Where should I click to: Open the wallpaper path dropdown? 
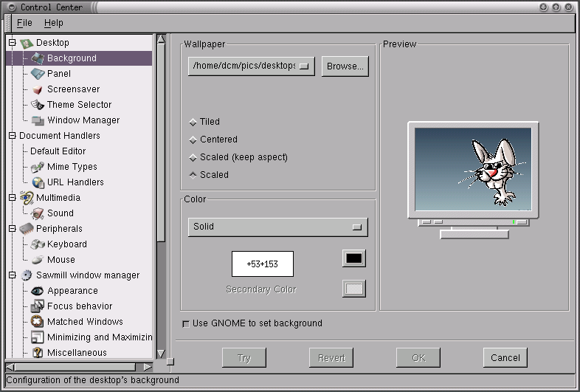click(251, 66)
